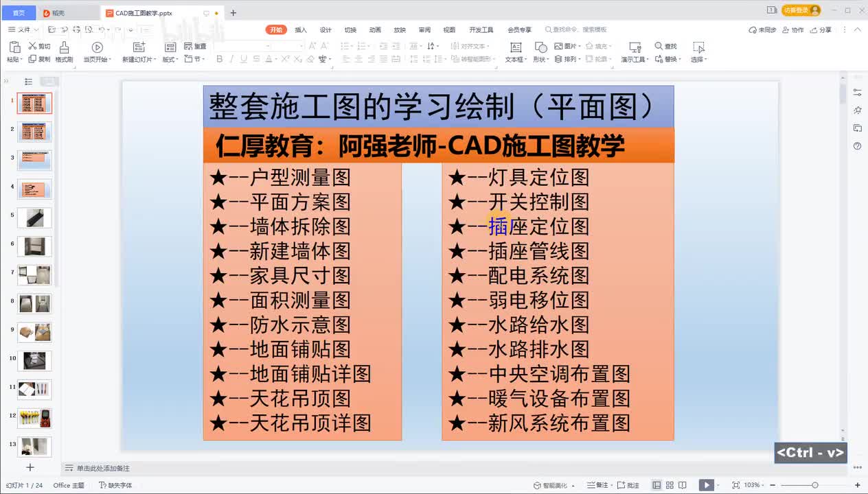
Task: Select the Format Painter (格式刷) brush
Action: [64, 47]
